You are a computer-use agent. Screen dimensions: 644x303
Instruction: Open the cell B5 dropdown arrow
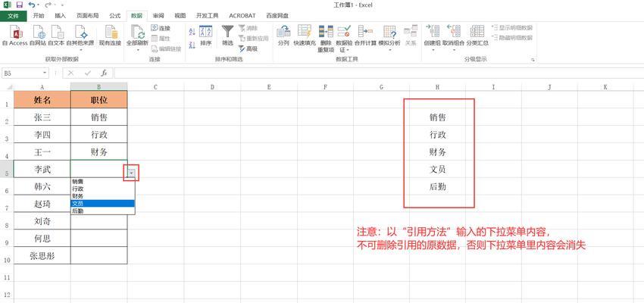(x=131, y=173)
